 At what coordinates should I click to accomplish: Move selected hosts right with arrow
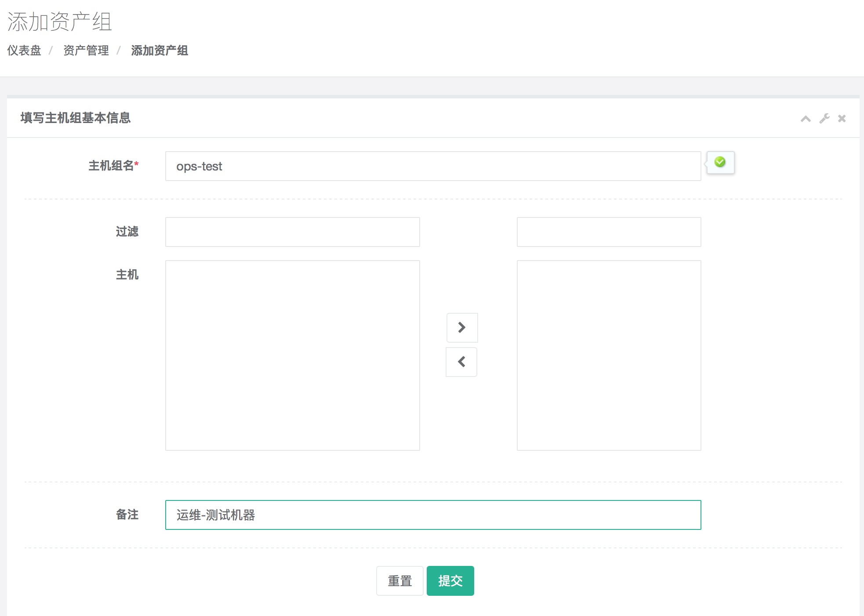[462, 327]
